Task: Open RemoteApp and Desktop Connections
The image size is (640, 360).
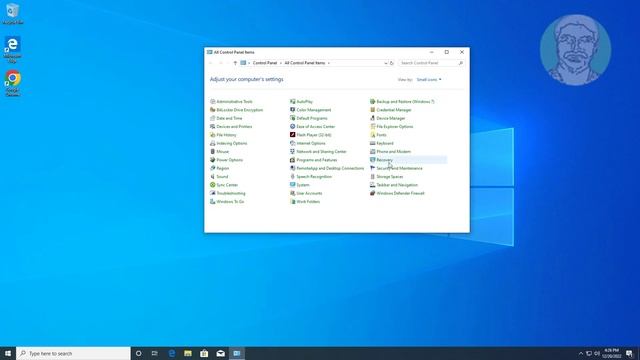Action: (x=327, y=168)
